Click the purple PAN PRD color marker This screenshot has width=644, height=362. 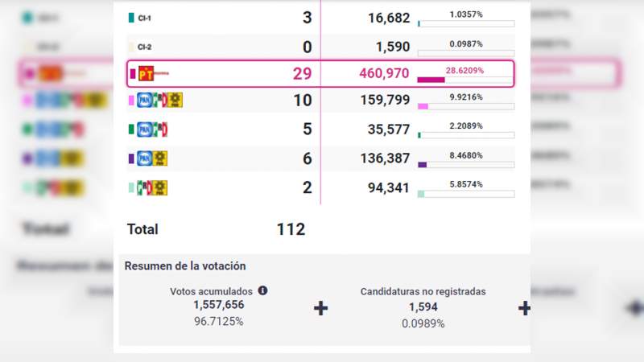pos(131,158)
